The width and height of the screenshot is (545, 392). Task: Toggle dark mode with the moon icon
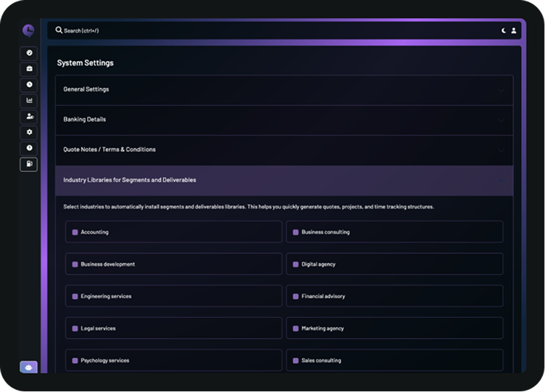tap(504, 30)
